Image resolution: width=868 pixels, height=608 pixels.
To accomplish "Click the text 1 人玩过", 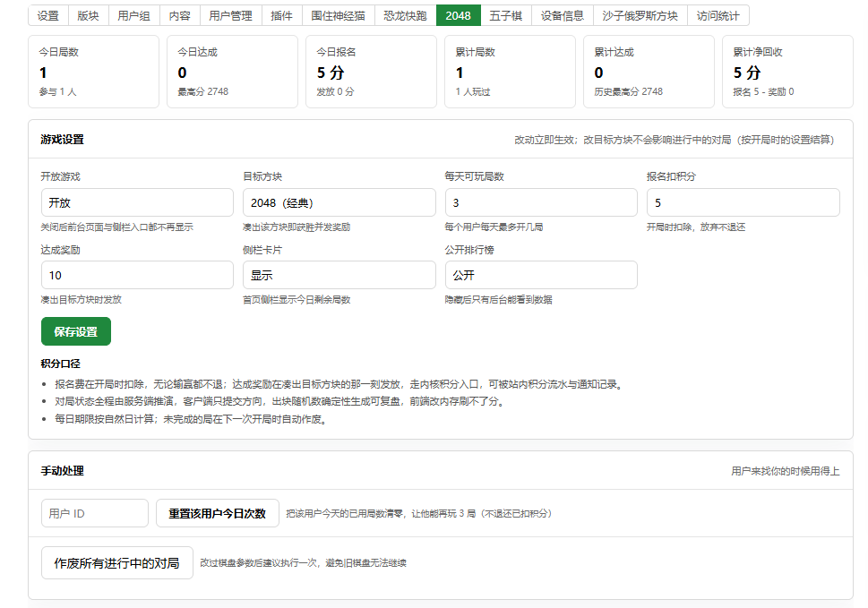I will pyautogui.click(x=473, y=92).
